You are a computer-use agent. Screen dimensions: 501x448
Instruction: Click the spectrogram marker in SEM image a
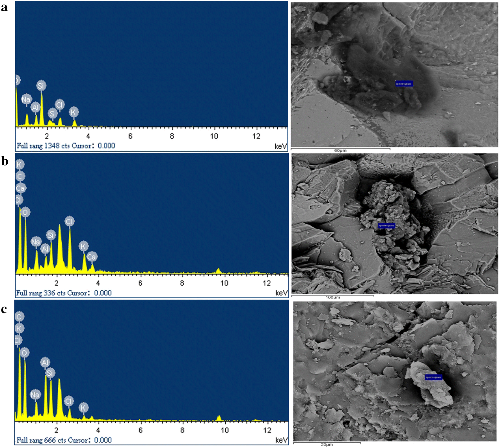(x=404, y=84)
